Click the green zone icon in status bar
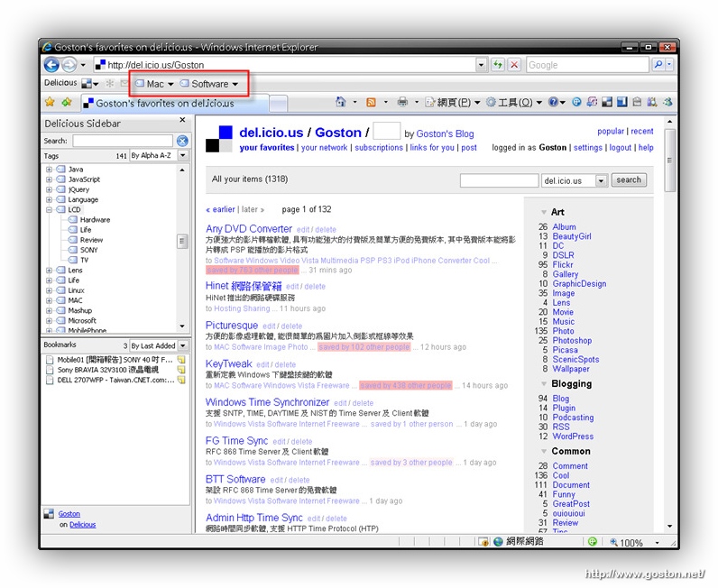The image size is (718, 588). [x=592, y=542]
